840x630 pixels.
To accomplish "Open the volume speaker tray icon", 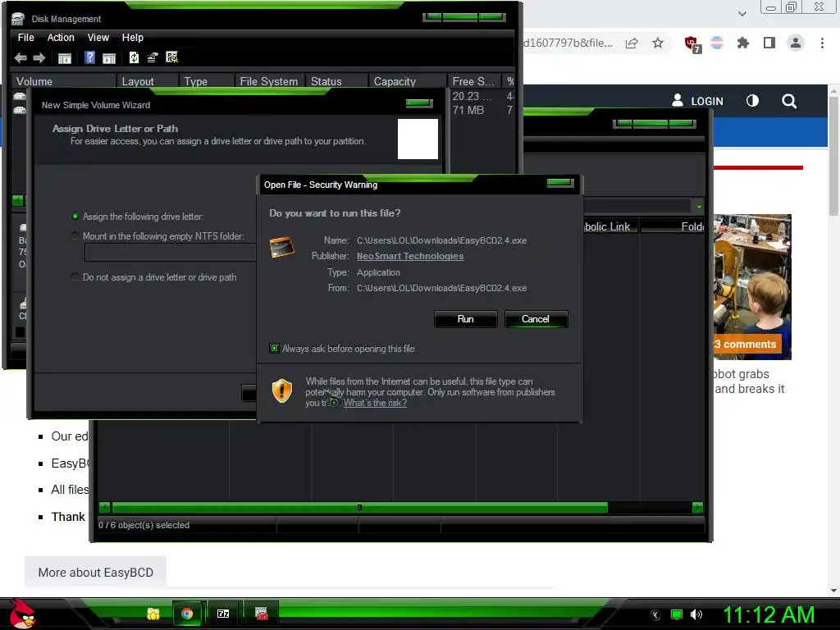I will [x=696, y=614].
